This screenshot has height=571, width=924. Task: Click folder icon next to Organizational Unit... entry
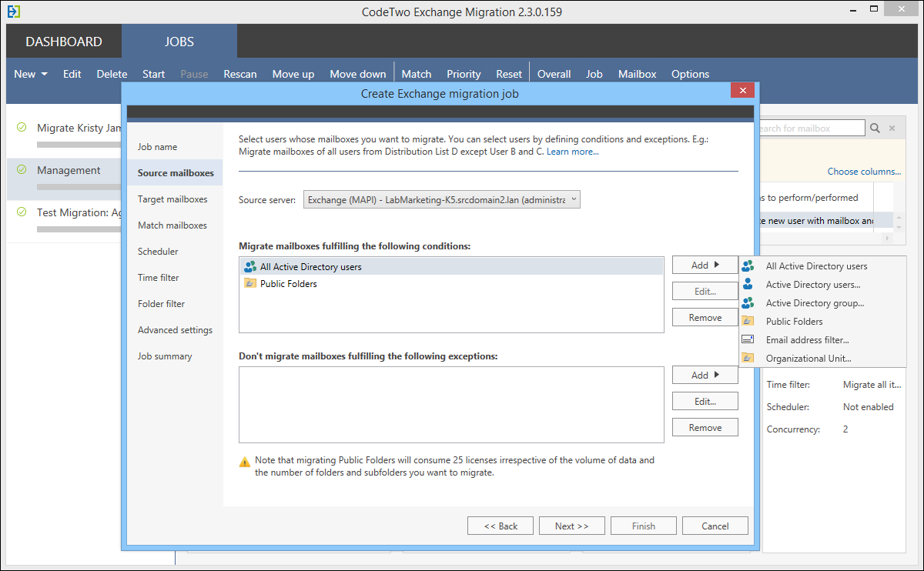pyautogui.click(x=748, y=358)
